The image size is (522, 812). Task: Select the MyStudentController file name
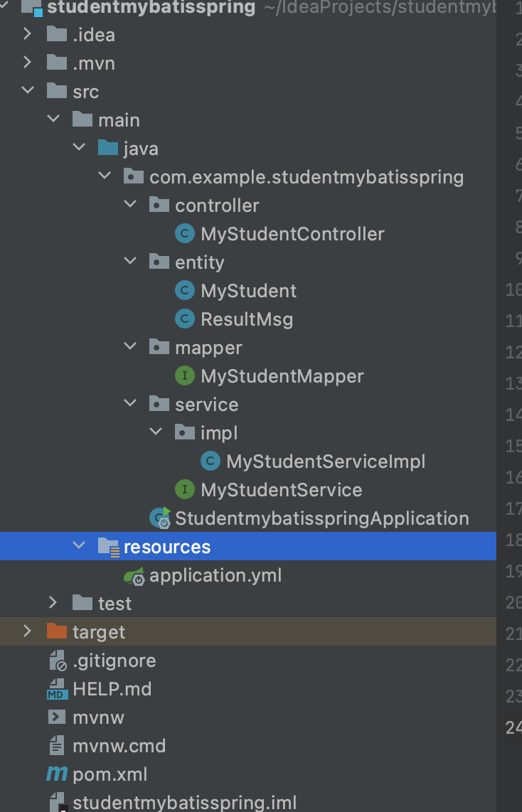coord(292,233)
